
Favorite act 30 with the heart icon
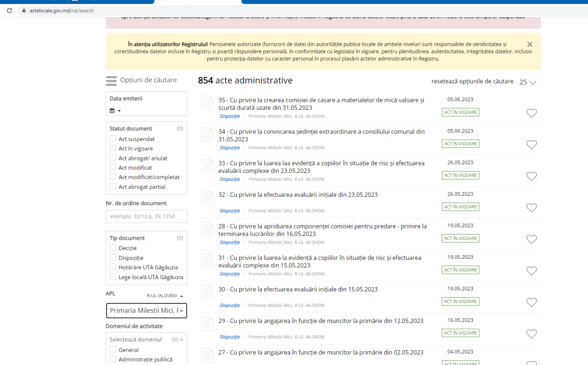coord(532,302)
